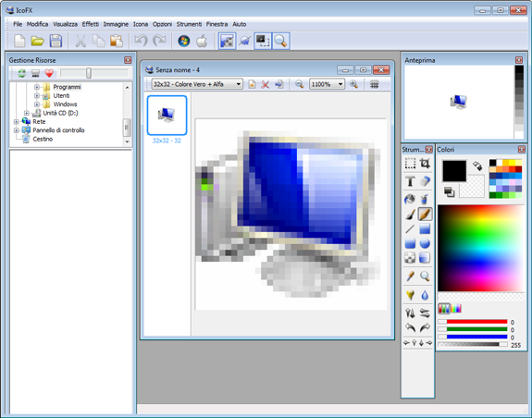Screen dimensions: 532x418
Task: Reset default colors with stacked squares icon
Action: click(450, 191)
